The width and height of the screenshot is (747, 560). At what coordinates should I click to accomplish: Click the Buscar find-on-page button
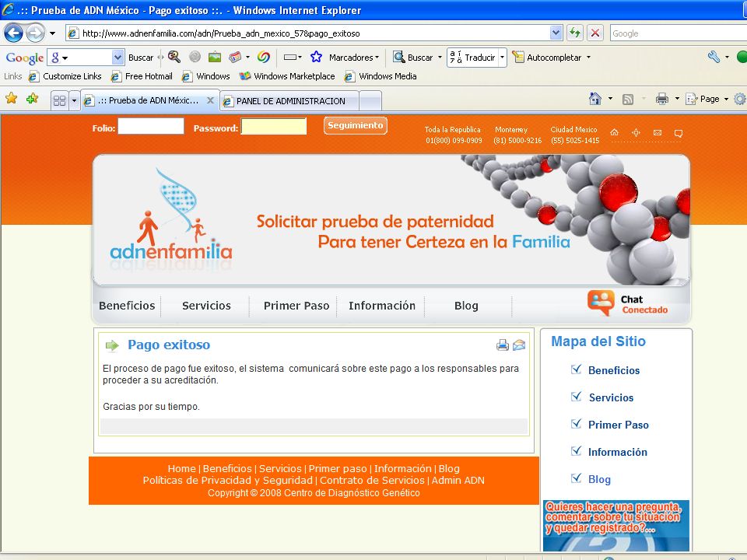pos(413,58)
